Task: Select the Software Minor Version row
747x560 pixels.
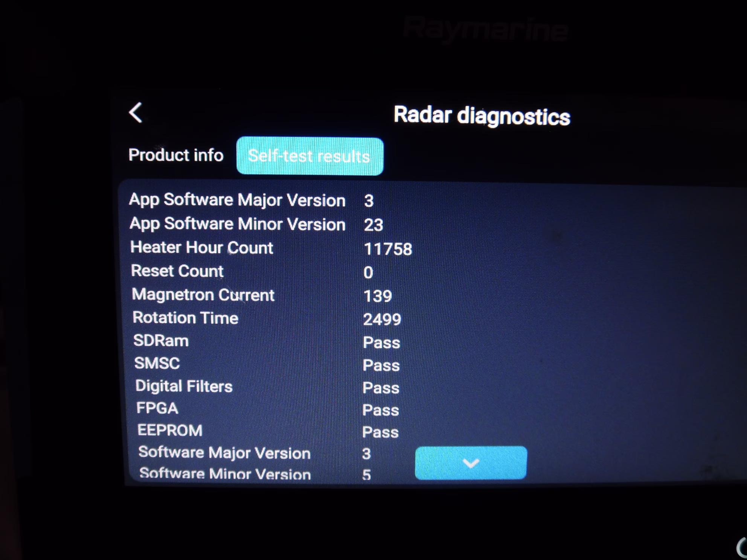Action: coord(225,474)
